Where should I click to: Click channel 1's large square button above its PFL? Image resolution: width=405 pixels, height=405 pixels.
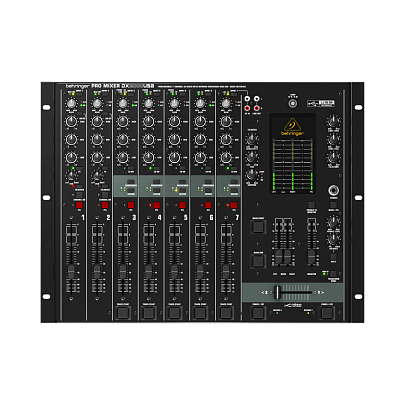point(79,195)
